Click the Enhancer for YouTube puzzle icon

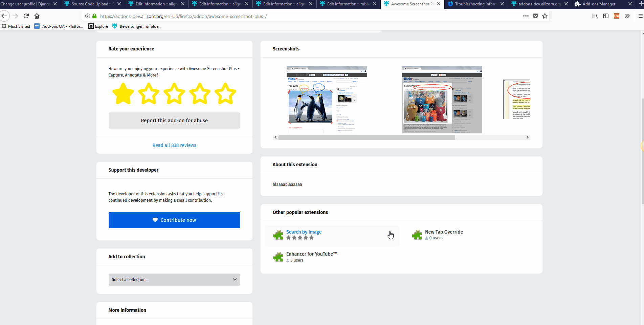[x=278, y=257]
